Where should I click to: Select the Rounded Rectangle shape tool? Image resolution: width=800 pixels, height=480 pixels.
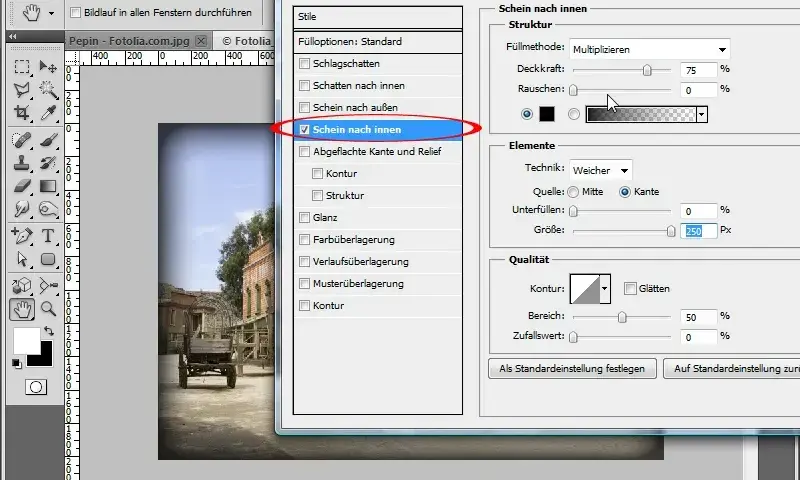(x=48, y=259)
